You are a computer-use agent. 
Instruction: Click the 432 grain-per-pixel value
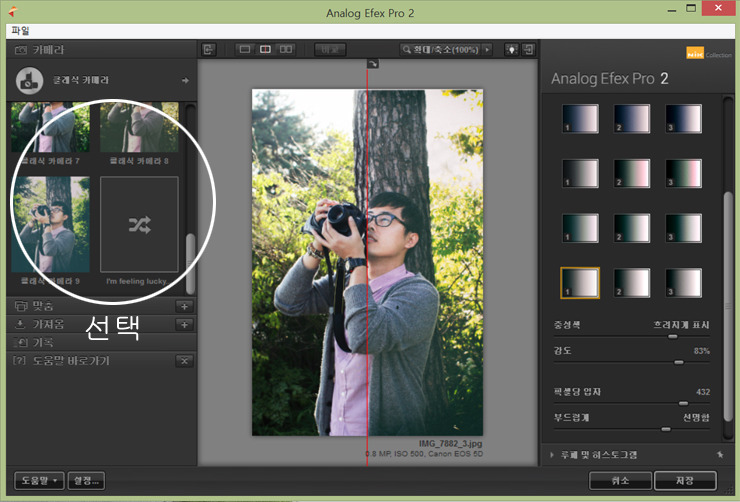[703, 392]
